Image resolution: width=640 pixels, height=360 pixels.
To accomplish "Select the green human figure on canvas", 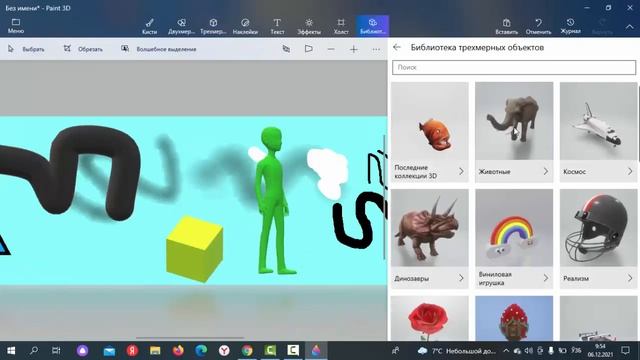I will coord(273,200).
